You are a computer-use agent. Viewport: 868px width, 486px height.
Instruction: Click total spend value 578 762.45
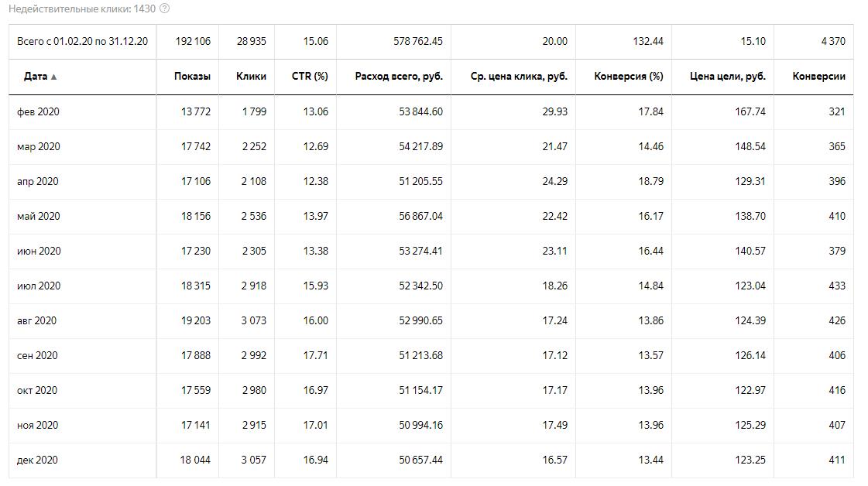point(418,41)
